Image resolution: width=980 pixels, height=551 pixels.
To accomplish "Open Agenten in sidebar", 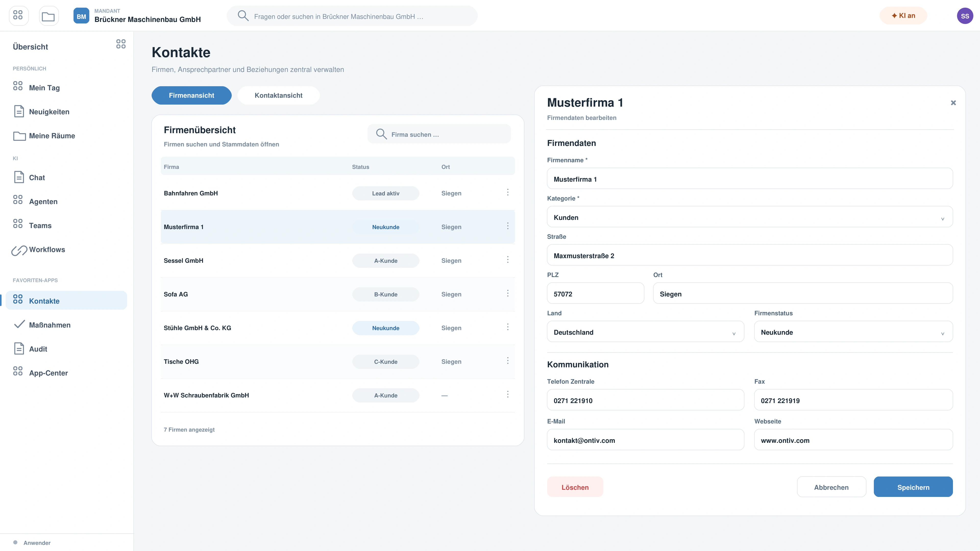I will point(67,202).
